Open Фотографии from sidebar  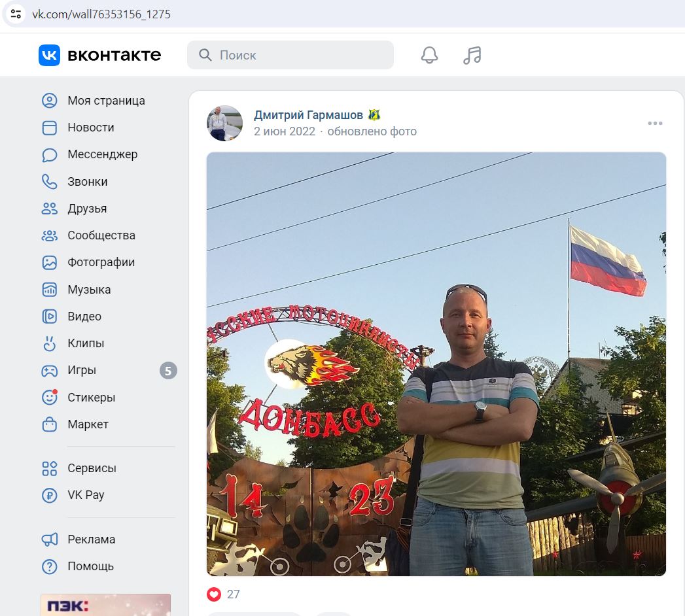point(101,262)
